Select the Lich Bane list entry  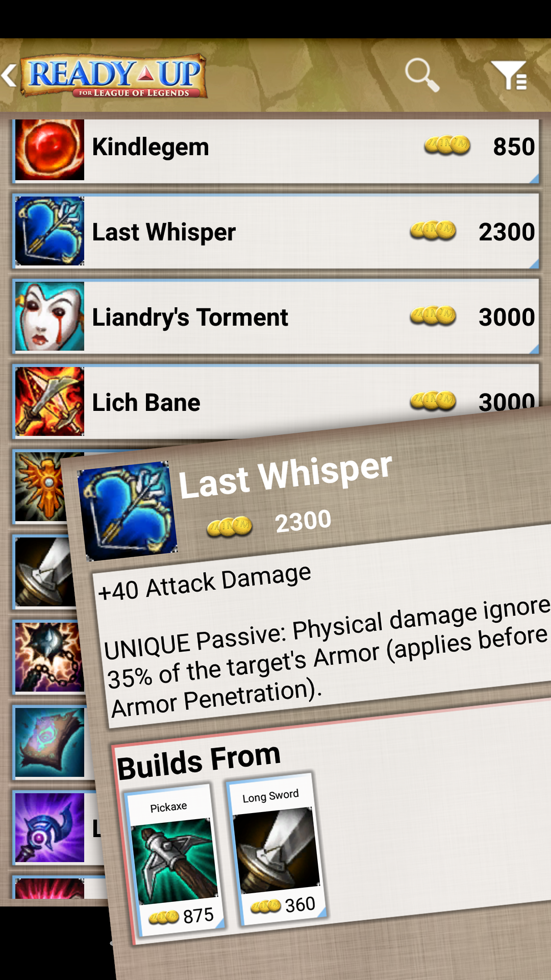point(275,401)
